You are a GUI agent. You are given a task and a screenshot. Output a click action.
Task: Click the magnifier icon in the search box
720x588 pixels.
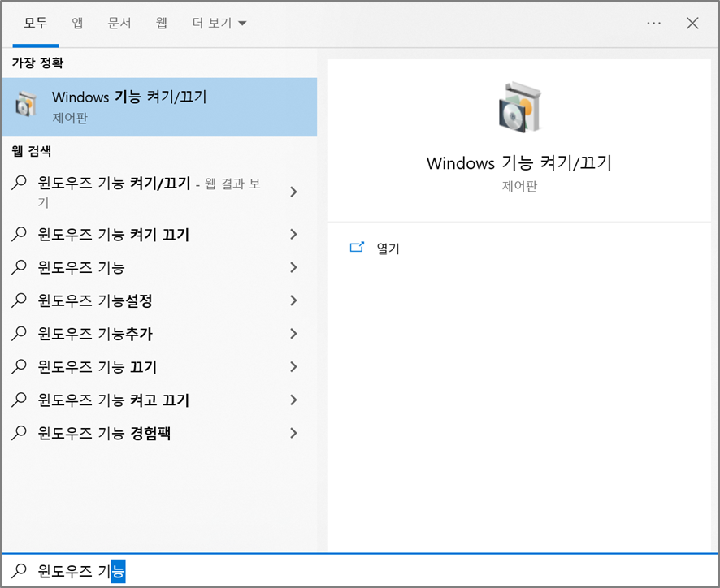pos(19,570)
